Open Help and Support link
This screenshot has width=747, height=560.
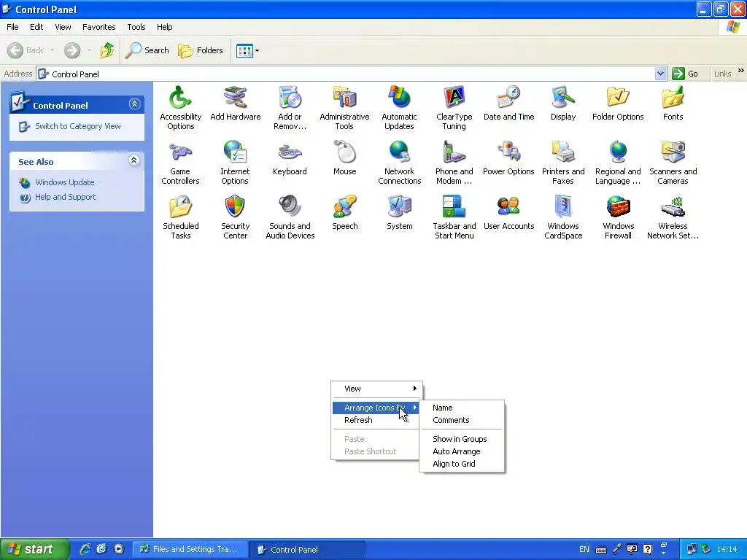pyautogui.click(x=65, y=197)
